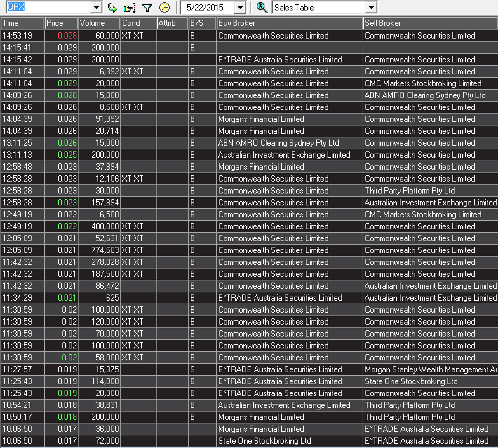
Task: Open the QRX symbol dropdown arrow
Action: click(96, 7)
